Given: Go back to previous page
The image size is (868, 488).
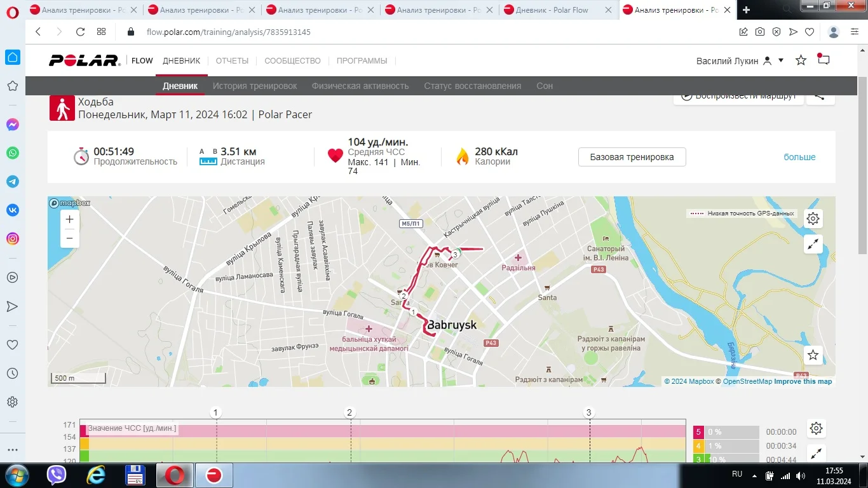Looking at the screenshot, I should pyautogui.click(x=38, y=32).
